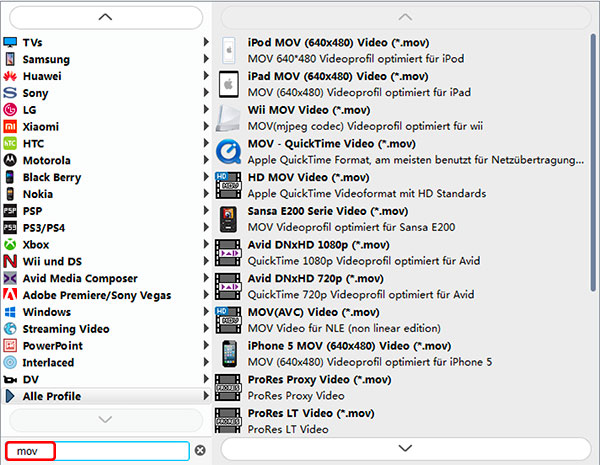Click the iPad MOV profile icon

[x=228, y=84]
